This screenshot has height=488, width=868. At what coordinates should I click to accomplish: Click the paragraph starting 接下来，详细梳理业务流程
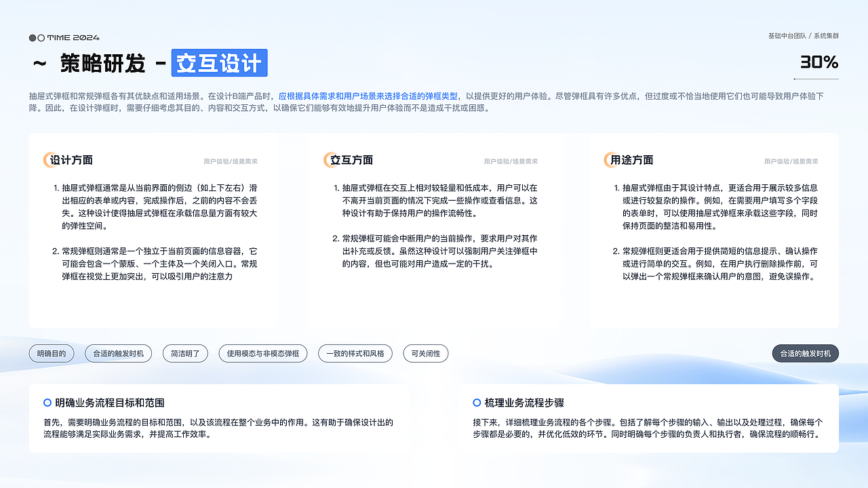[x=648, y=428]
